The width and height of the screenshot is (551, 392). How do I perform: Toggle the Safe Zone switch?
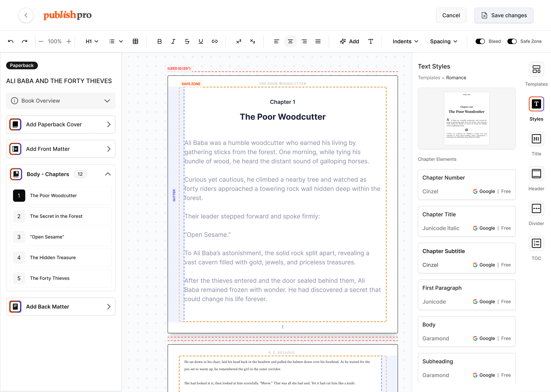click(512, 41)
